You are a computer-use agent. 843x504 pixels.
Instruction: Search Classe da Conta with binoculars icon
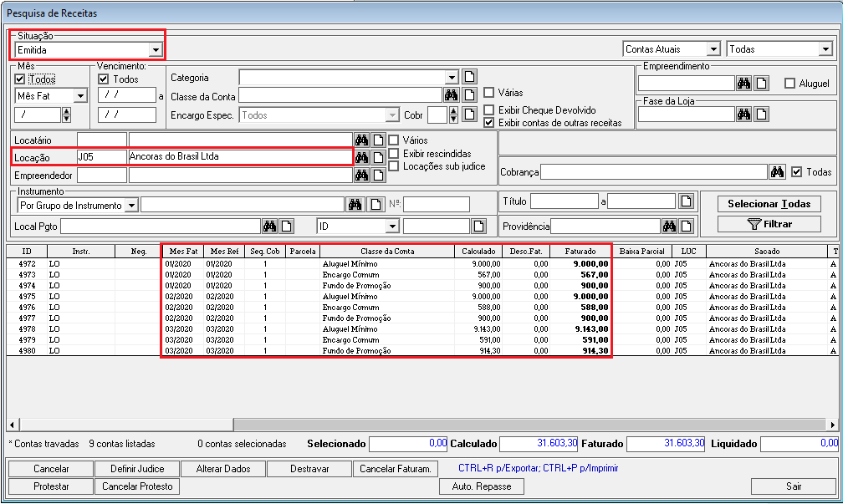pos(451,95)
